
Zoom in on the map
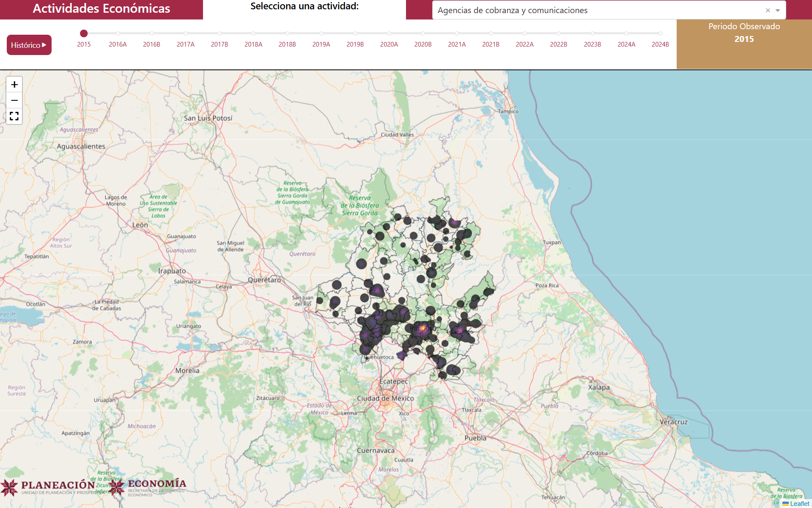point(14,85)
